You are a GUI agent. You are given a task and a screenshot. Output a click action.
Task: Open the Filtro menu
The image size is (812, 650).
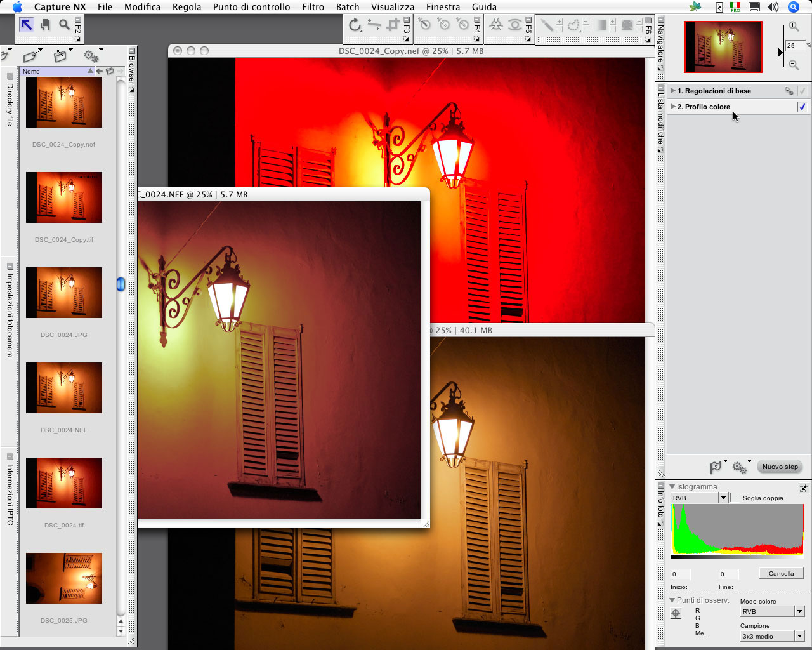[x=313, y=7]
